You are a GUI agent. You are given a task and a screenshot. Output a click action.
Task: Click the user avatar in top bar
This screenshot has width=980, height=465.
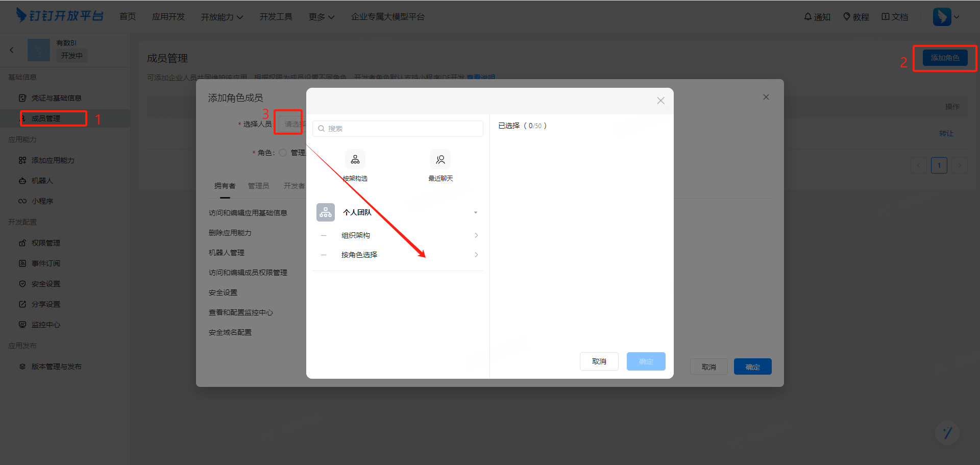pyautogui.click(x=942, y=17)
